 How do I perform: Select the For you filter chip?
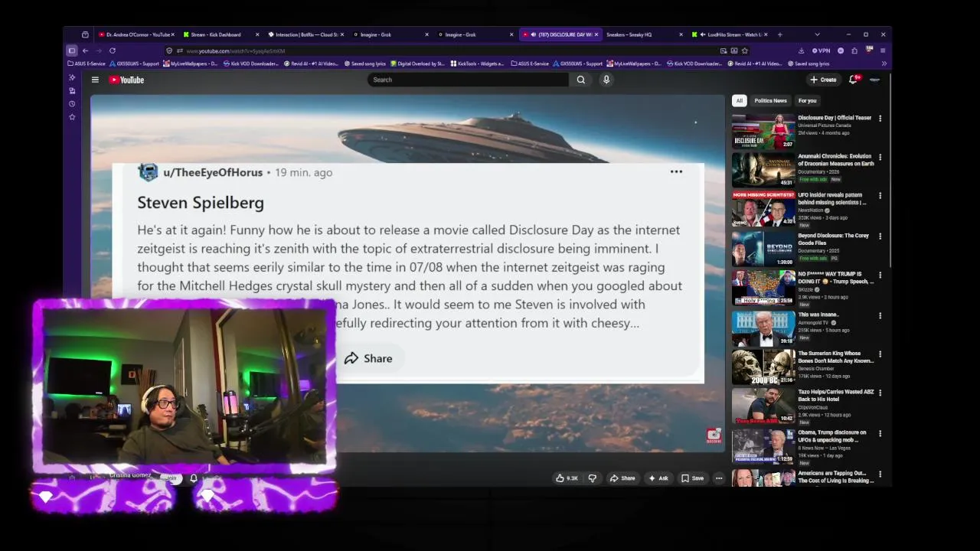point(807,100)
